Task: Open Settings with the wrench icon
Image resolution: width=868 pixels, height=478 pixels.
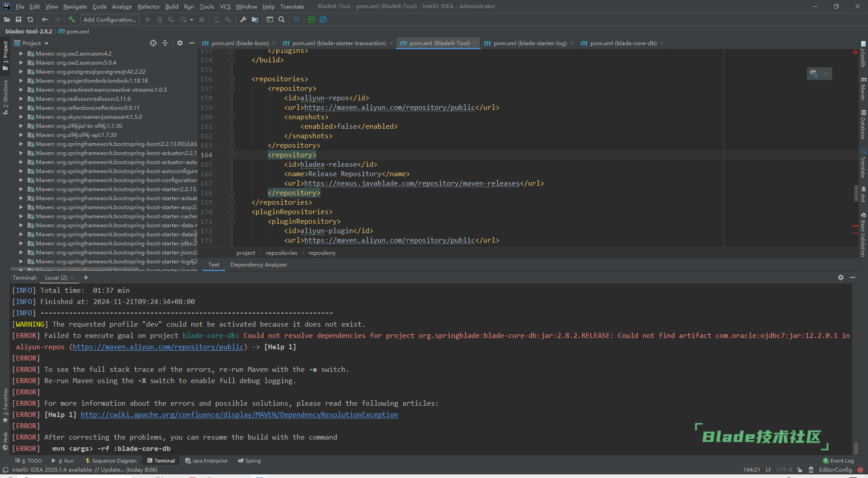Action: click(243, 19)
